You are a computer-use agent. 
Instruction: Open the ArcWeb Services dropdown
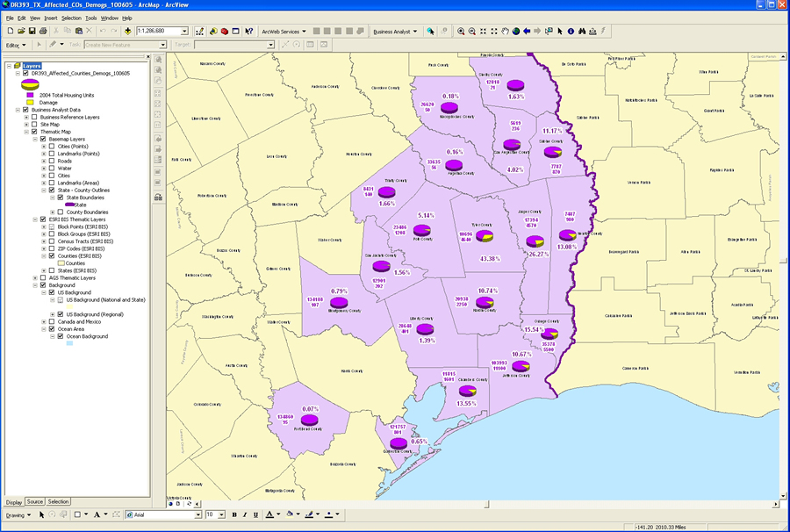click(x=284, y=32)
